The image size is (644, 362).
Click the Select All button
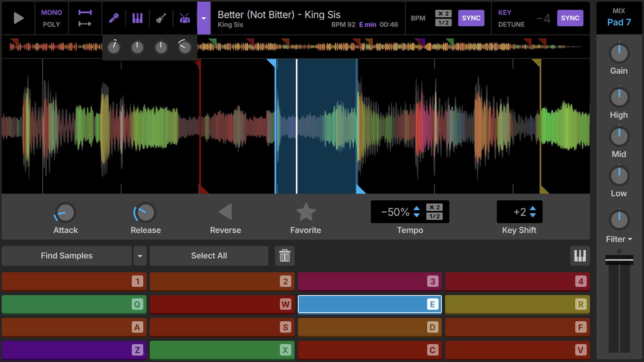coord(209,256)
